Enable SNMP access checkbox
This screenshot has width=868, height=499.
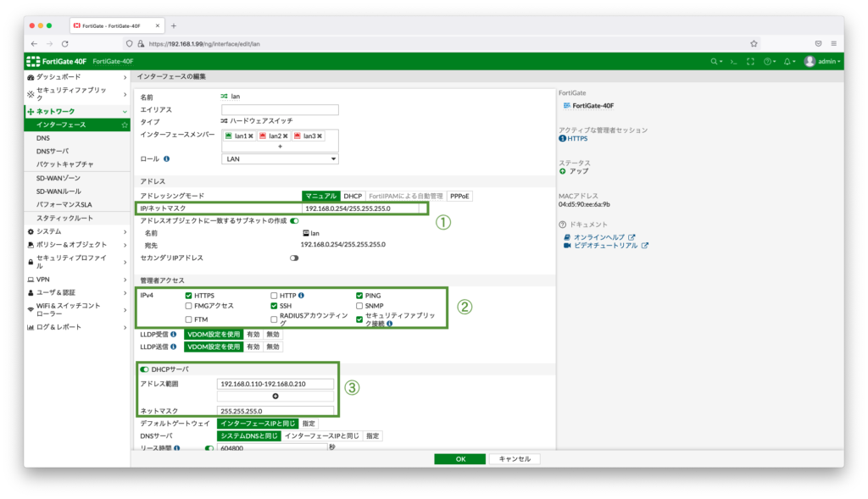tap(359, 306)
